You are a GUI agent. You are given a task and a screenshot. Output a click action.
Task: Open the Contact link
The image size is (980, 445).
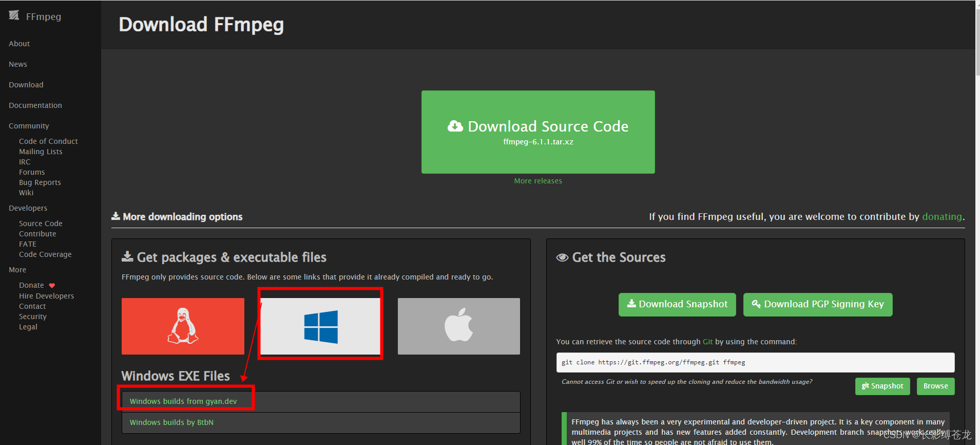pos(32,306)
